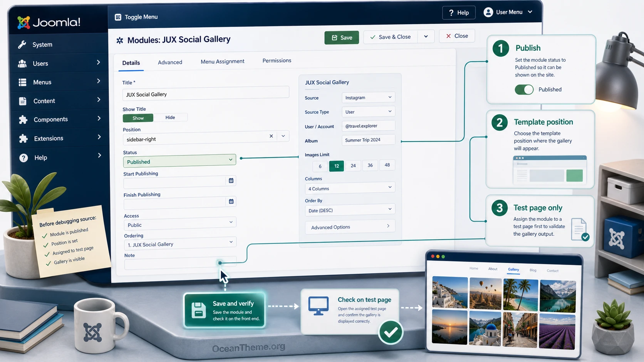The width and height of the screenshot is (644, 362).
Task: Click the floppy disk icon in Save and verify
Action: 199,310
